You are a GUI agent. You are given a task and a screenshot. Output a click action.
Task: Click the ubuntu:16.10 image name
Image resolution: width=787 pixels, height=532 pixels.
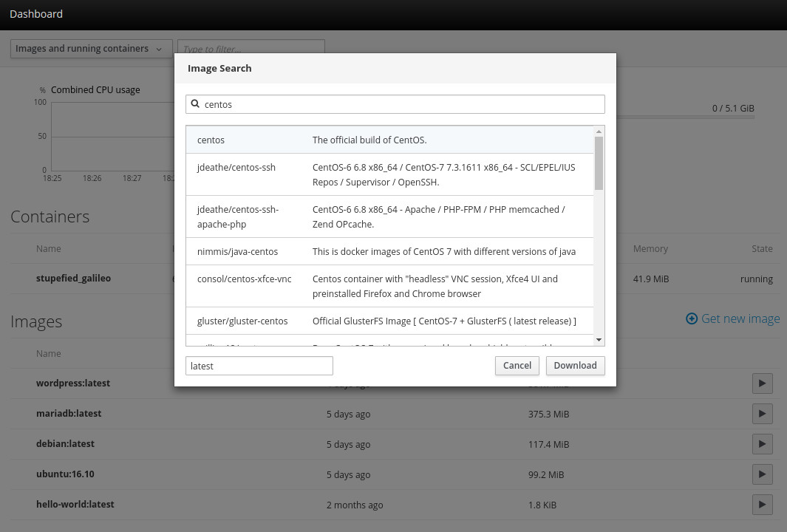pyautogui.click(x=65, y=474)
